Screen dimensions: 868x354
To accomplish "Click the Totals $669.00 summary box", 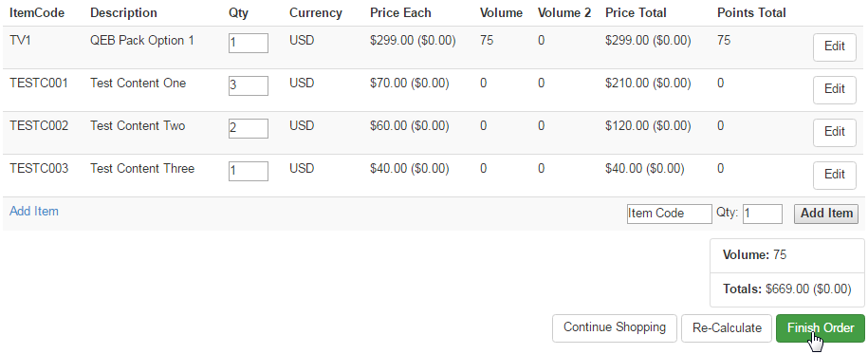I will coord(786,289).
